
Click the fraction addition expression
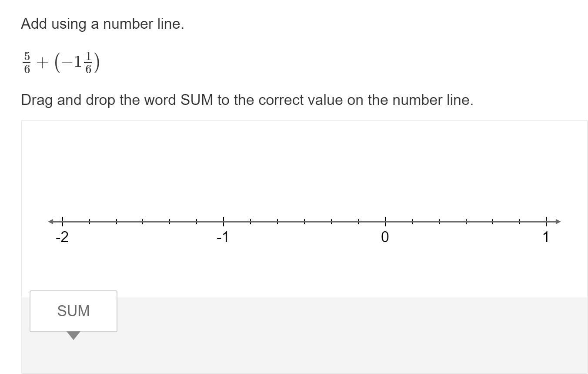coord(60,63)
